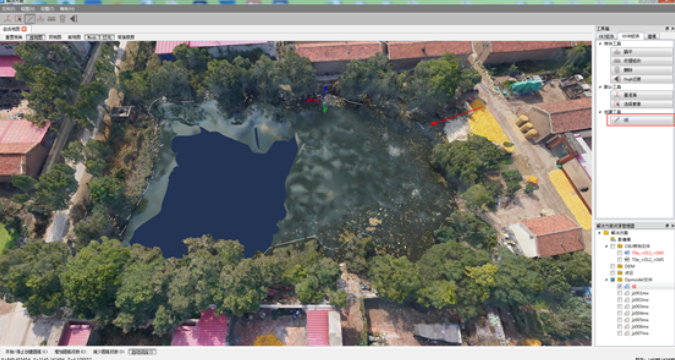Click the left-pointing triangle icon in toolbar
Screen dimensions: 675x360
pos(74,19)
